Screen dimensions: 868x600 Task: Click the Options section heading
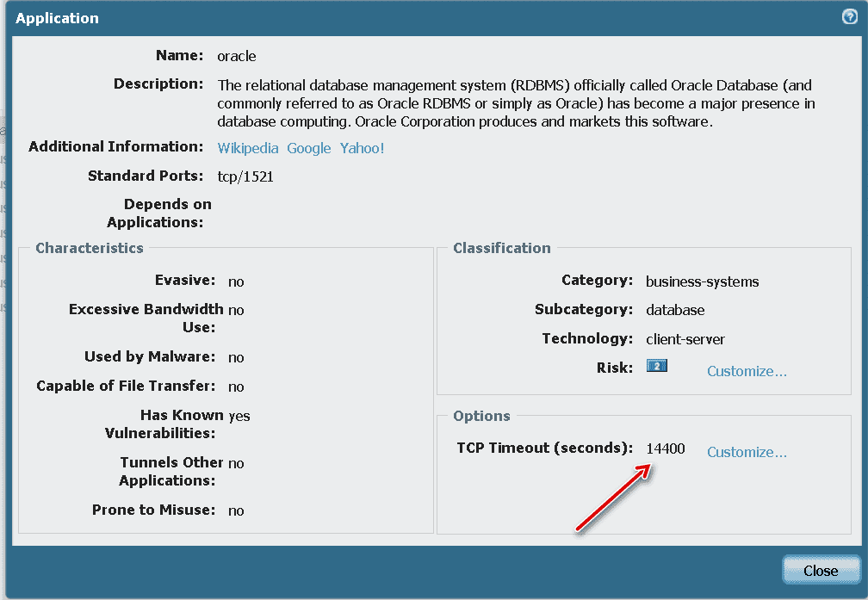pyautogui.click(x=481, y=416)
